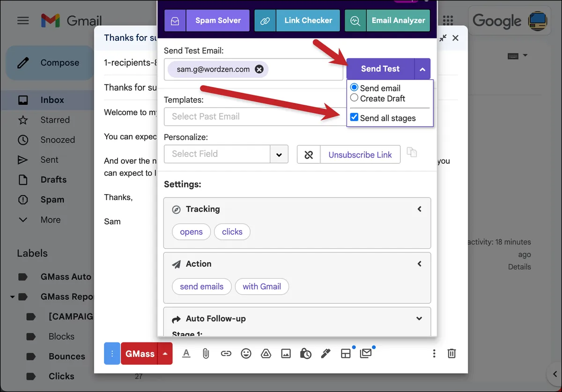
Task: Uncheck the Send all stages checkbox
Action: 355,117
